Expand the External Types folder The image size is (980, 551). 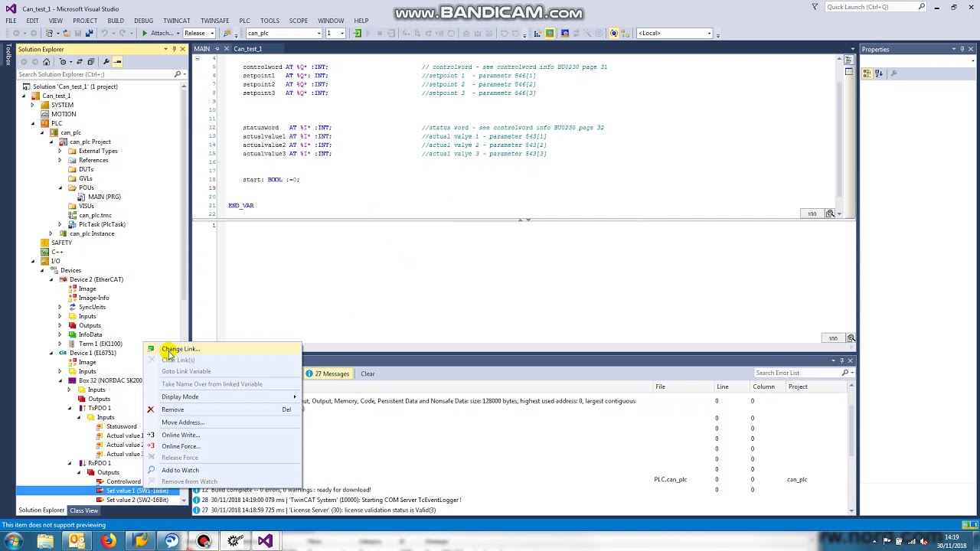60,151
